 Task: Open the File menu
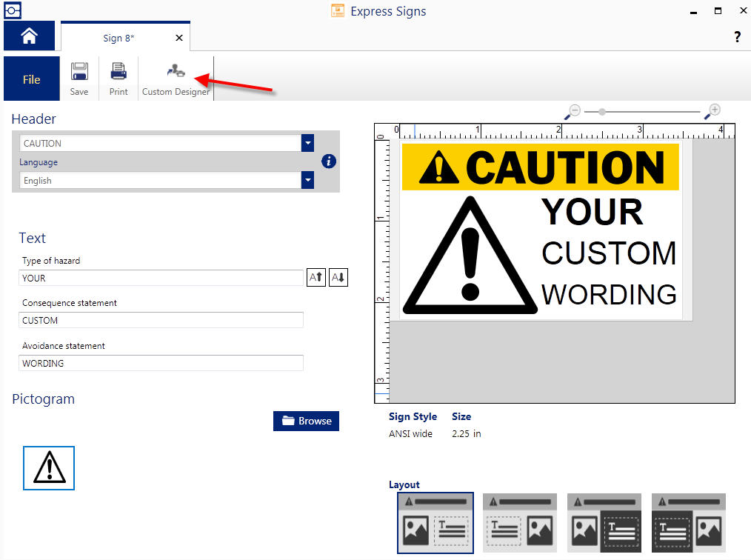[x=32, y=79]
